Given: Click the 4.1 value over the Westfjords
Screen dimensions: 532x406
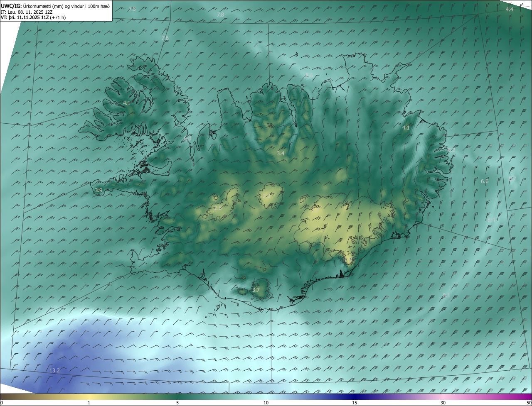Looking at the screenshot, I should coord(127,103).
